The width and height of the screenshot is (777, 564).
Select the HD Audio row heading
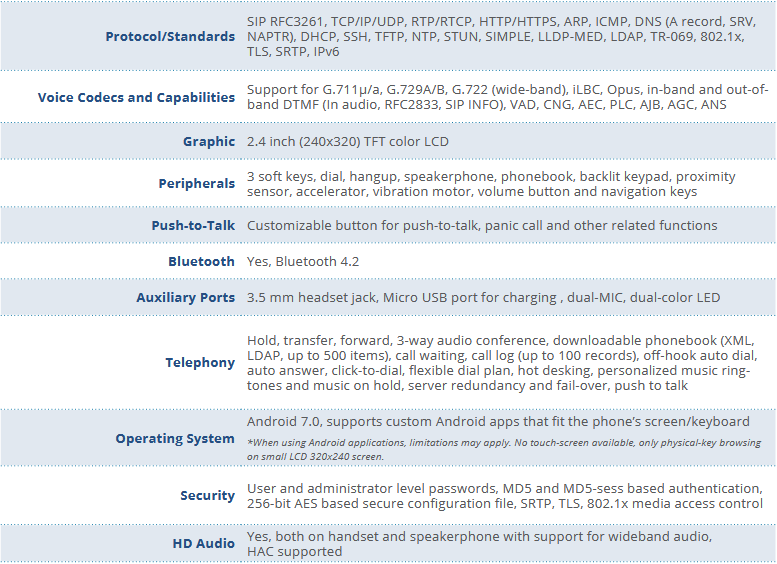pos(203,544)
